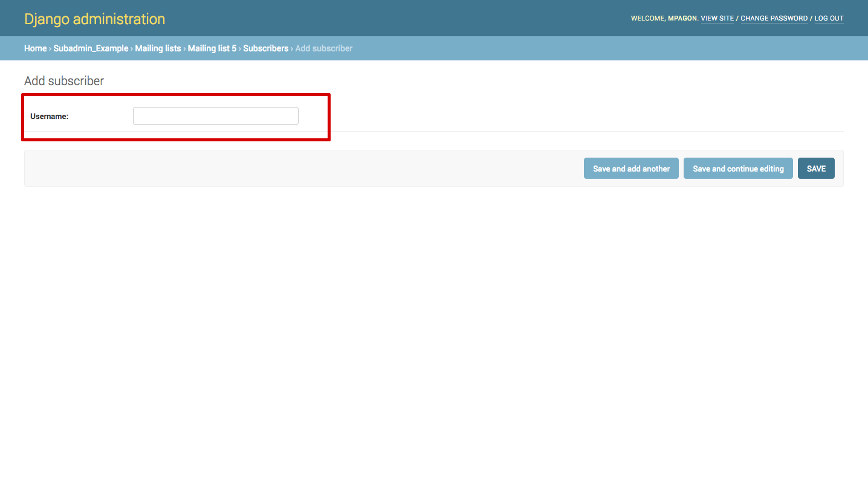
Task: Click the SAVE button
Action: click(x=816, y=169)
